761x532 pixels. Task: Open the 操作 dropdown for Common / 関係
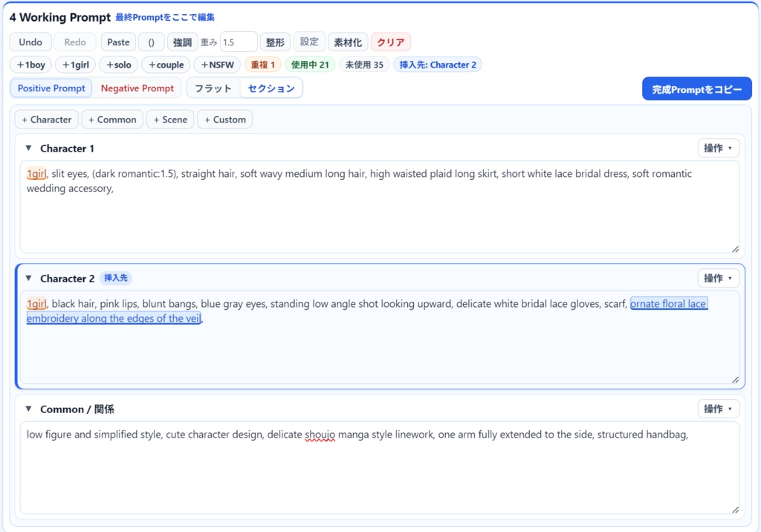tap(719, 409)
